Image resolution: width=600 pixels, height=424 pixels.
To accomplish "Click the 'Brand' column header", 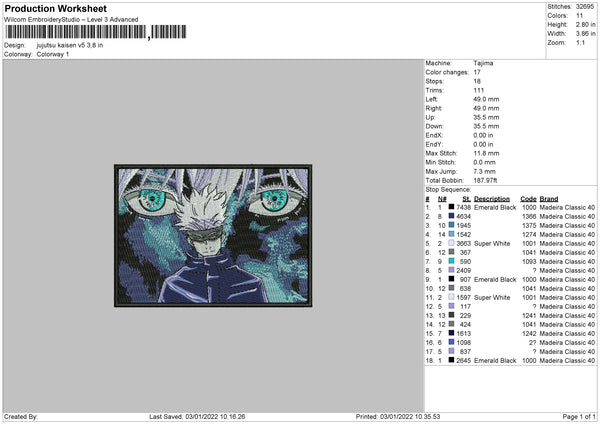I will [549, 199].
